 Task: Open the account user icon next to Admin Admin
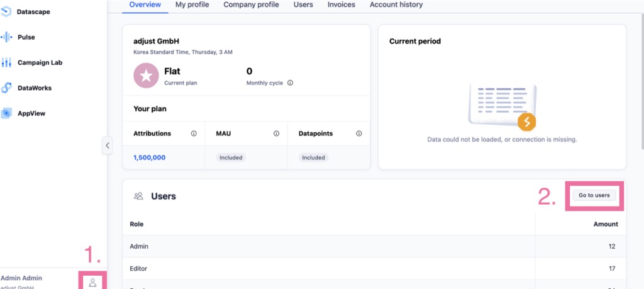pyautogui.click(x=93, y=283)
